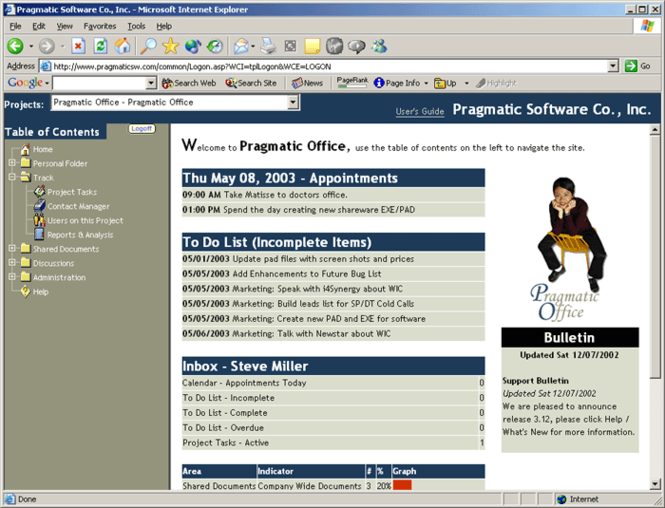Click the Search Web button
Screen dimensions: 665x508
[189, 83]
